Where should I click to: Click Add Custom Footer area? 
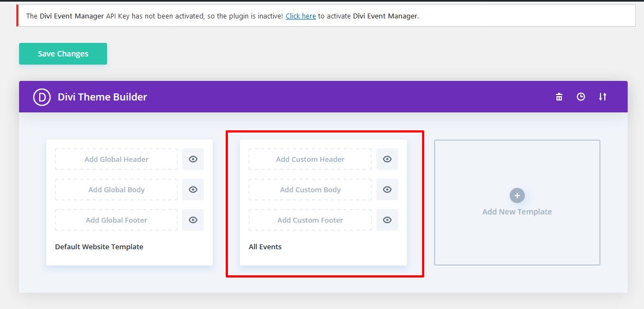[x=310, y=220]
